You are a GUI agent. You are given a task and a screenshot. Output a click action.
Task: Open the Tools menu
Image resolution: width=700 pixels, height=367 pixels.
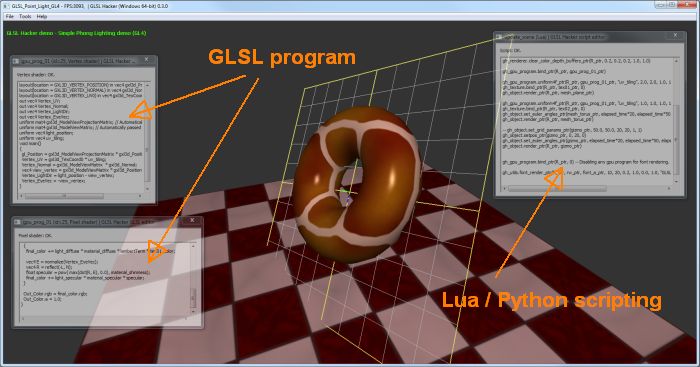coord(25,17)
